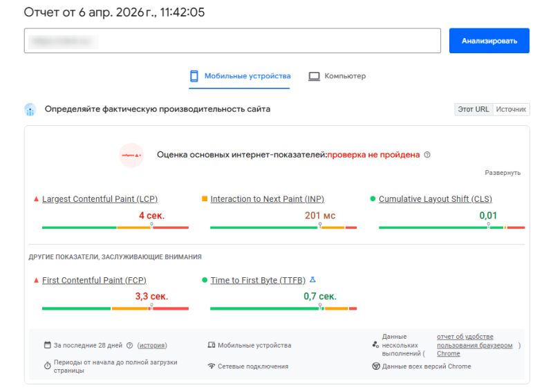This screenshot has width=553, height=392.
Task: Click the green circle beside TTFB
Action: (205, 280)
